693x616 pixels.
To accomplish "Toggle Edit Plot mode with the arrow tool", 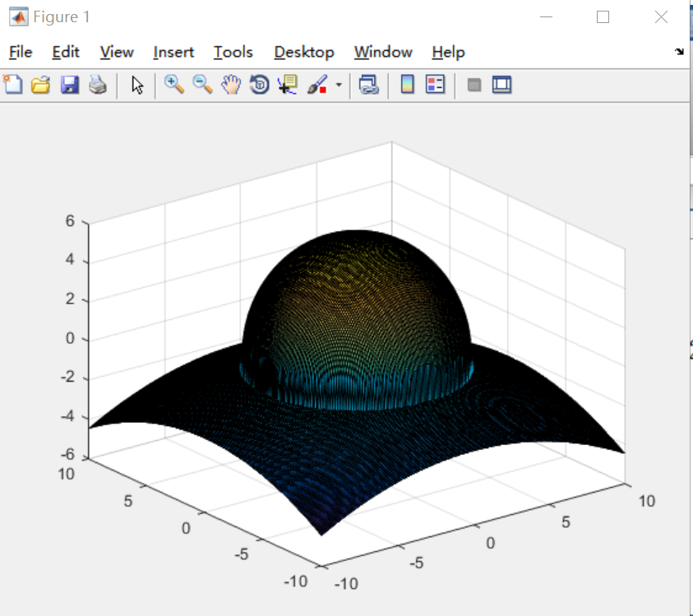I will pos(137,84).
